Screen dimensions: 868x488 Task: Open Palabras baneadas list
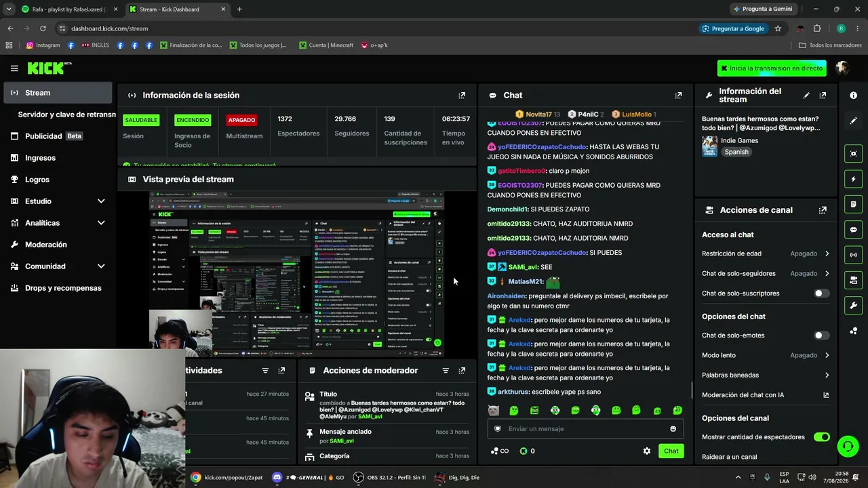click(766, 375)
